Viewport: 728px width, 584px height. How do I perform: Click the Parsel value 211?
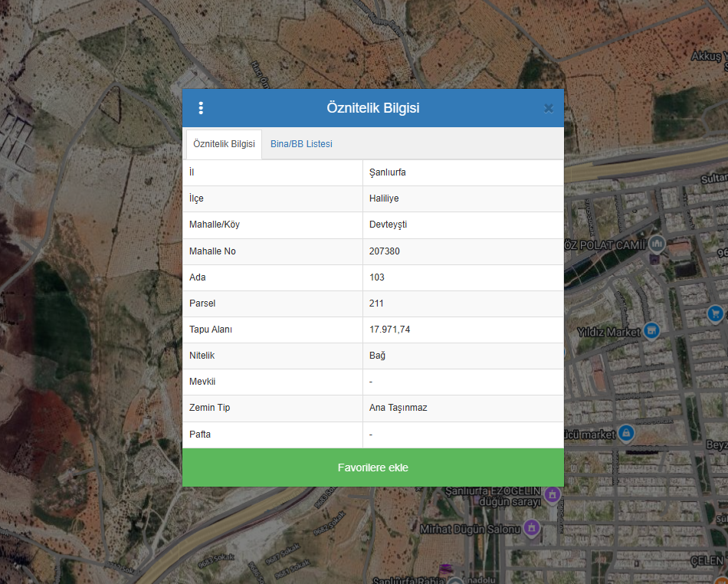pyautogui.click(x=376, y=303)
